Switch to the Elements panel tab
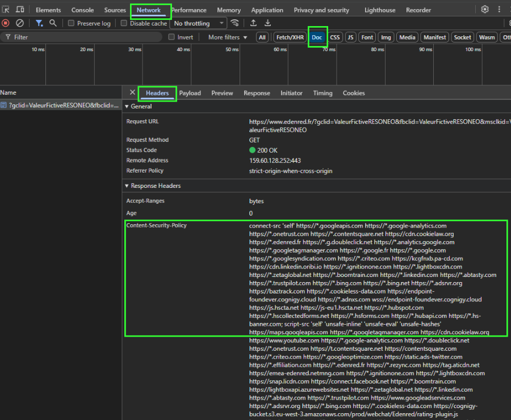This screenshot has height=420, width=511. pos(48,10)
